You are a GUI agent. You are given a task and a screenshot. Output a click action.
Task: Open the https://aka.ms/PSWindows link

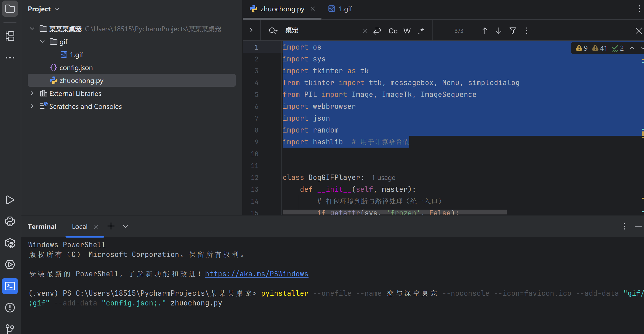coord(257,274)
